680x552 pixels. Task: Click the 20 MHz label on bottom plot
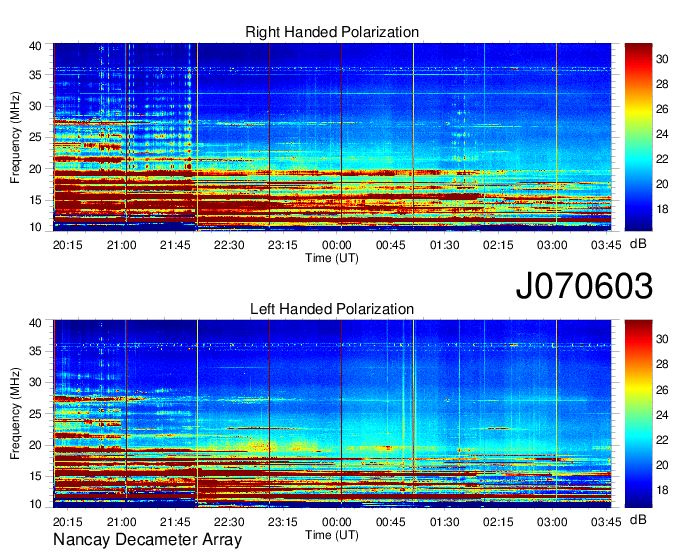(x=35, y=445)
